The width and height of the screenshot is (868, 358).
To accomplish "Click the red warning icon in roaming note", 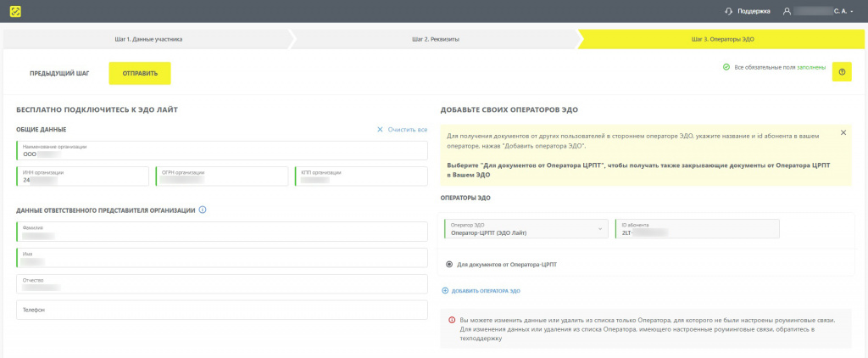I will tap(453, 321).
